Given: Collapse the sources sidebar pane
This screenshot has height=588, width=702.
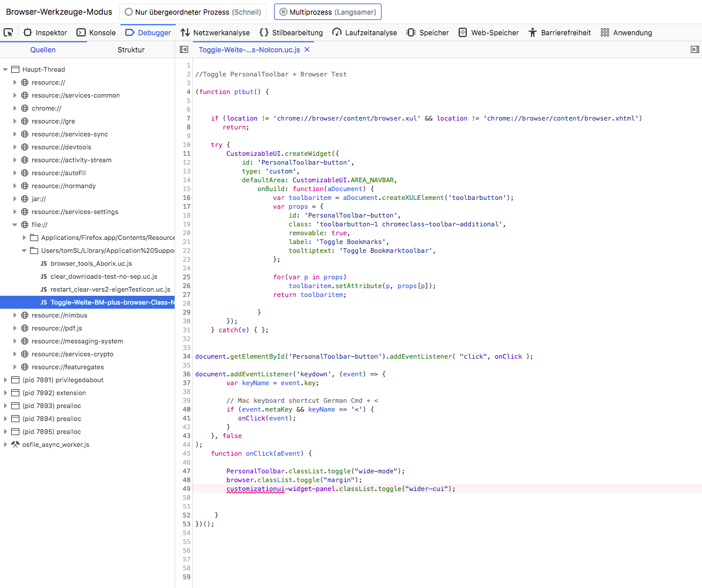Looking at the screenshot, I should [x=183, y=50].
